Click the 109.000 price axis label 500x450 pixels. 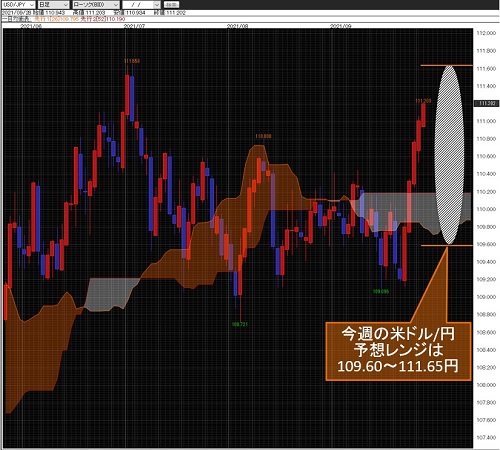486,297
